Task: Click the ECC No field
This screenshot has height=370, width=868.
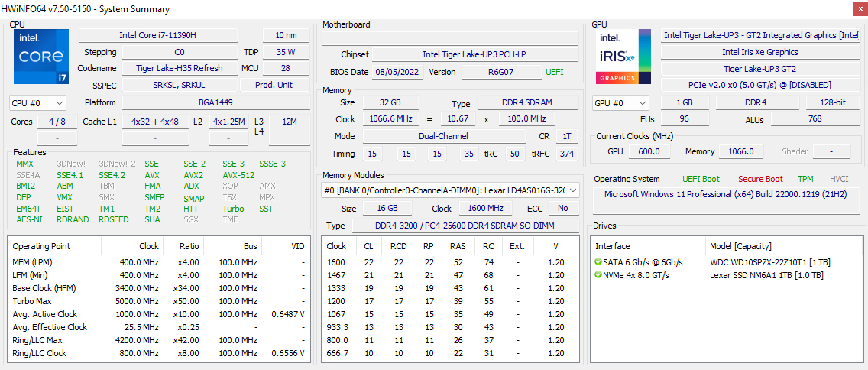Action: [x=564, y=208]
